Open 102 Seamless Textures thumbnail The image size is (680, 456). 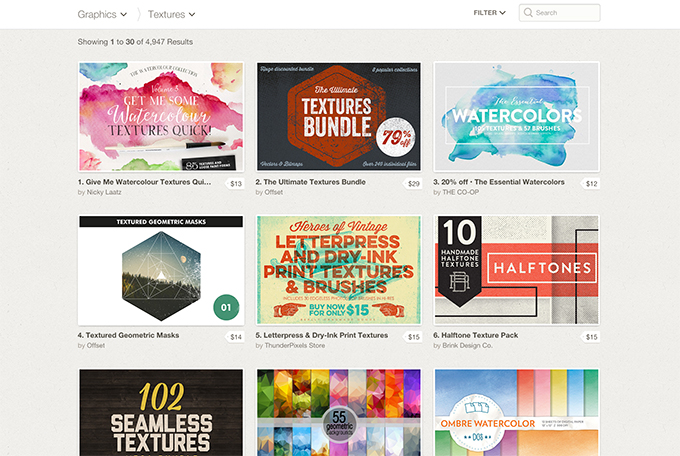tap(161, 412)
